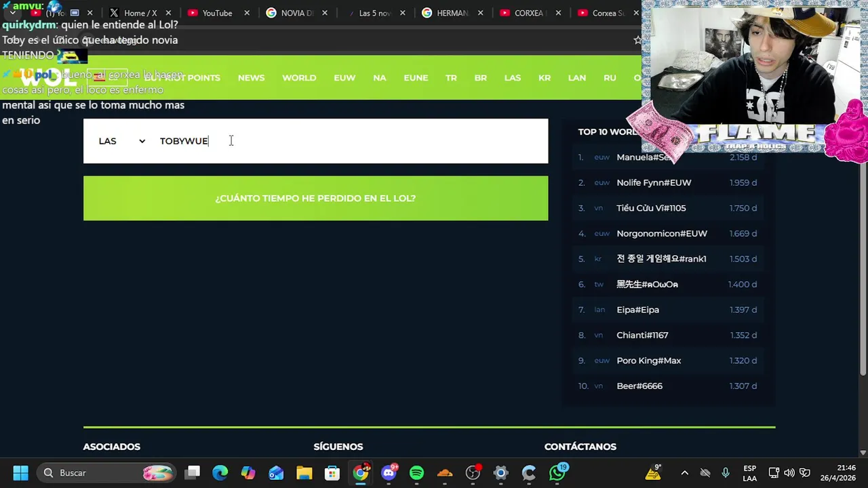
Task: Open the LAS server dropdown in the search form
Action: pos(121,141)
